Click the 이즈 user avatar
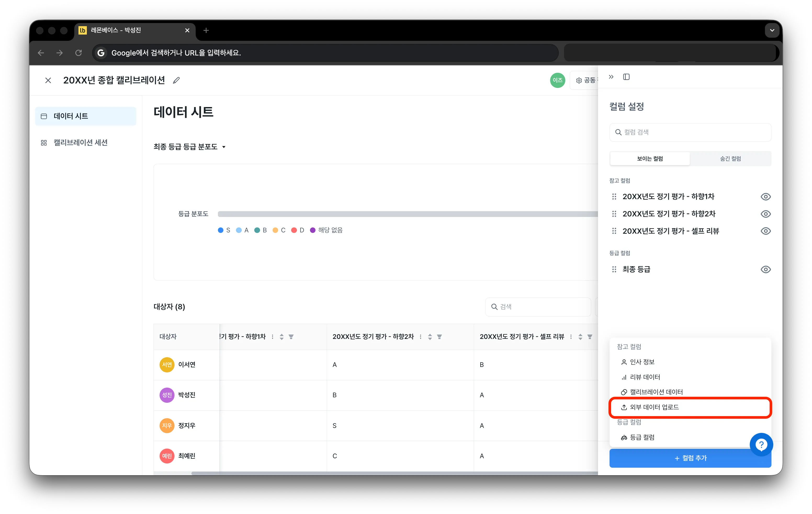Image resolution: width=812 pixels, height=514 pixels. pos(557,80)
